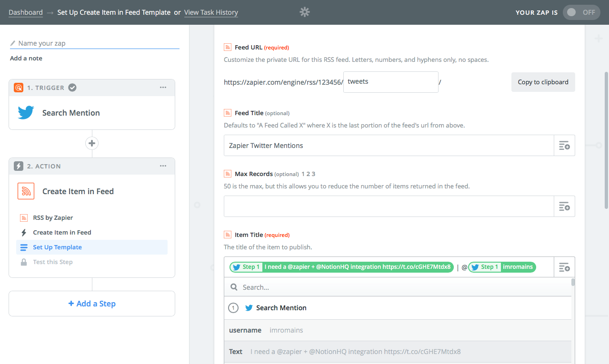This screenshot has width=609, height=364.
Task: Click the RSS icon beside Item Title
Action: click(228, 235)
